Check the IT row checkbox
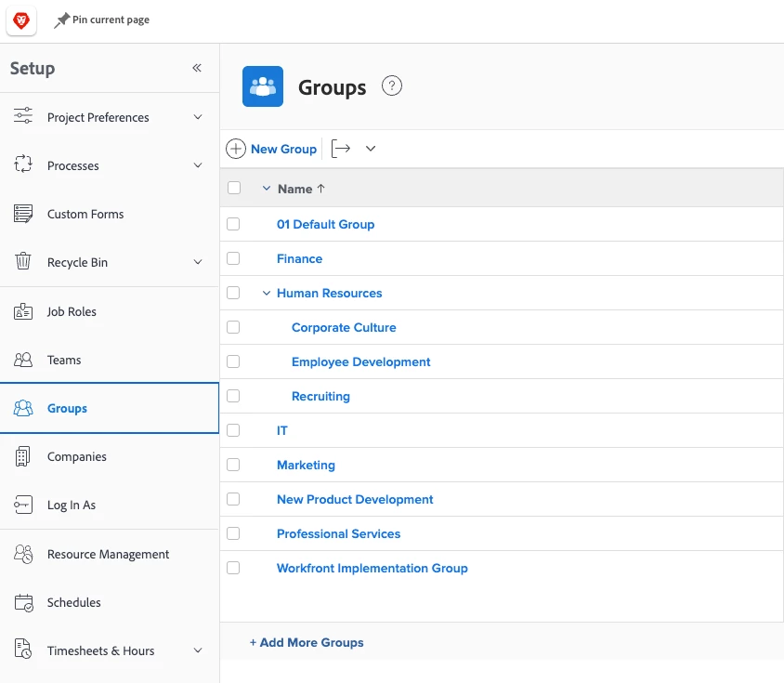Viewport: 784px width, 683px height. tap(233, 430)
